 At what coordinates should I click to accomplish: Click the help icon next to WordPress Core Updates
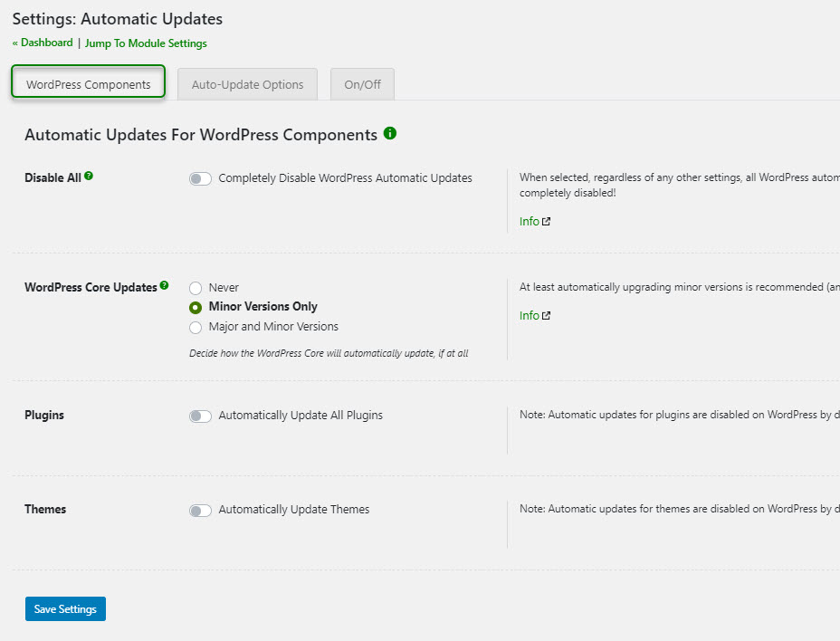point(165,285)
